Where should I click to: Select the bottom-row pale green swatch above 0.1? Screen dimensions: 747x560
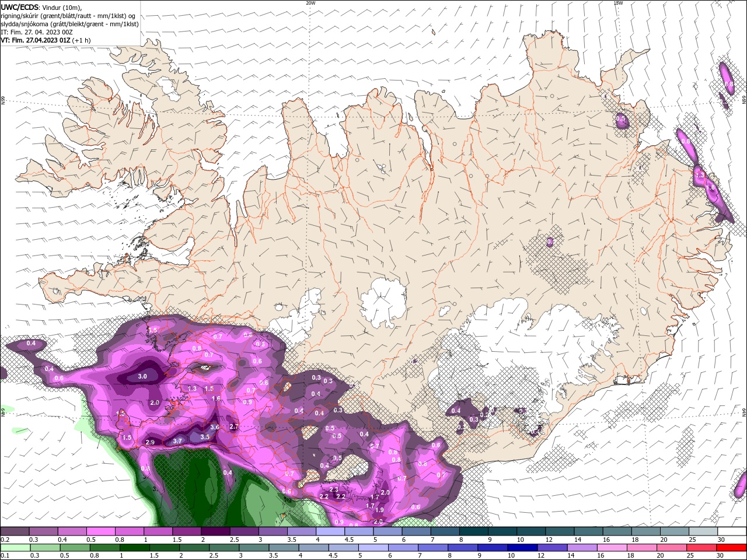16,548
